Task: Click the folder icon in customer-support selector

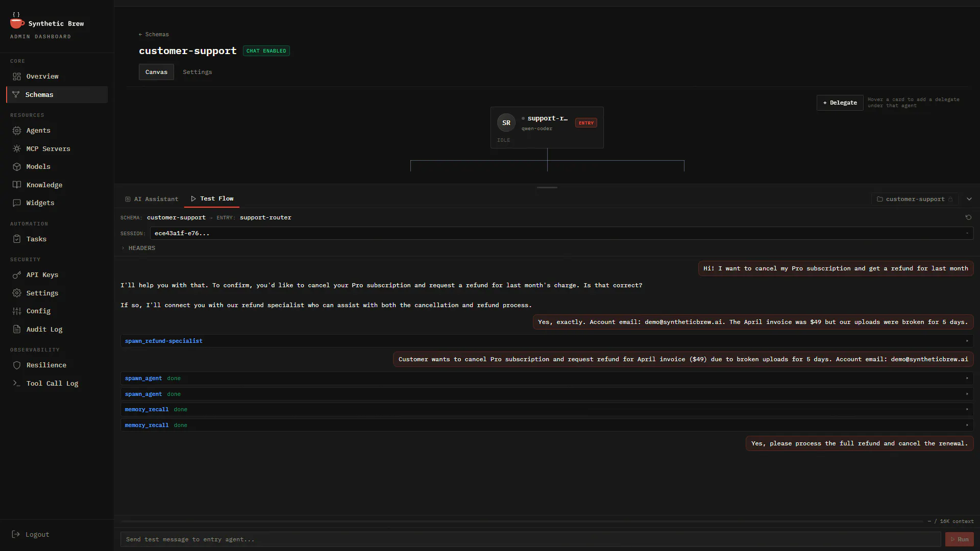Action: coord(879,199)
